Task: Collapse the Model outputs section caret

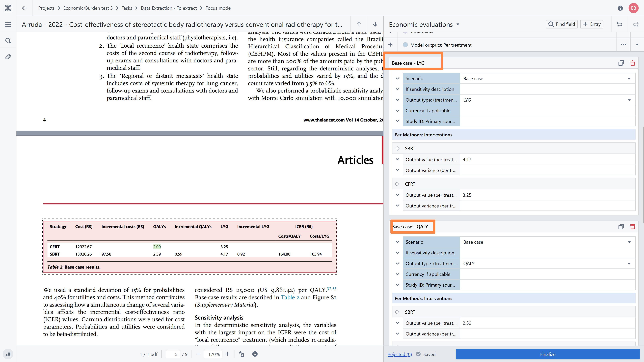Action: [x=637, y=45]
